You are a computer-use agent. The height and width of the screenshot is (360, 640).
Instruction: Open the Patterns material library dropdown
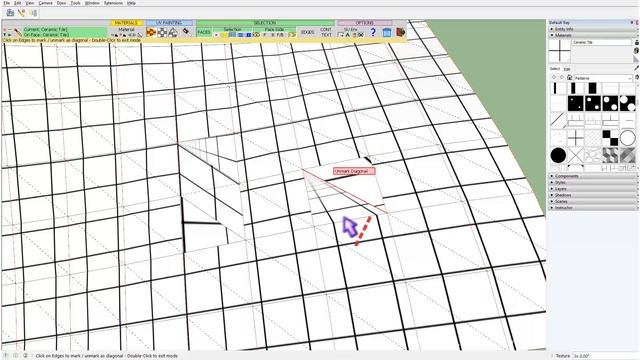coord(603,78)
